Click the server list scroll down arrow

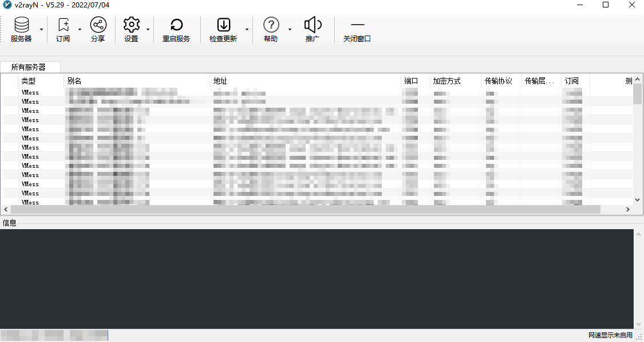click(x=638, y=200)
